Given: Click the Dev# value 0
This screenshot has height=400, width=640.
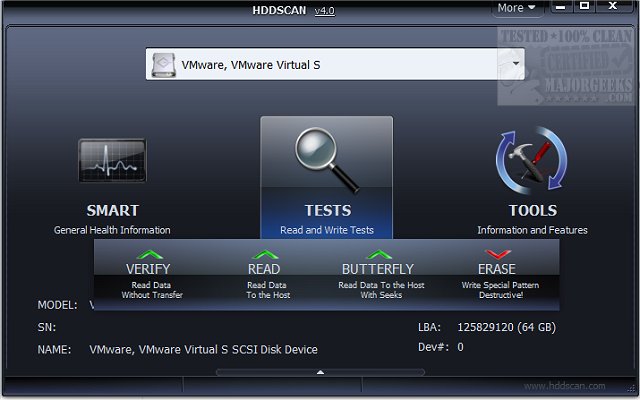Looking at the screenshot, I should (x=460, y=347).
